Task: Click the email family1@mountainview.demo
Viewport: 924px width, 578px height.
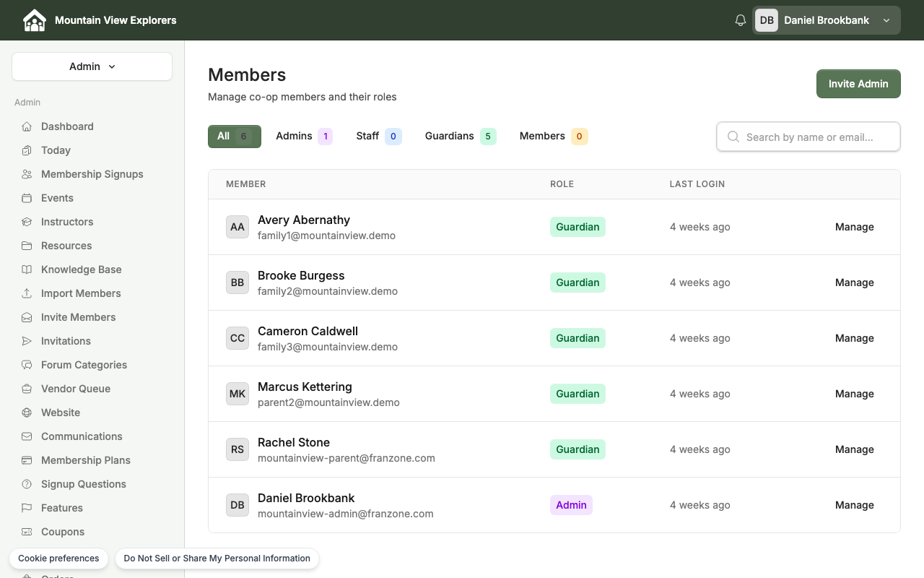Action: (x=326, y=236)
